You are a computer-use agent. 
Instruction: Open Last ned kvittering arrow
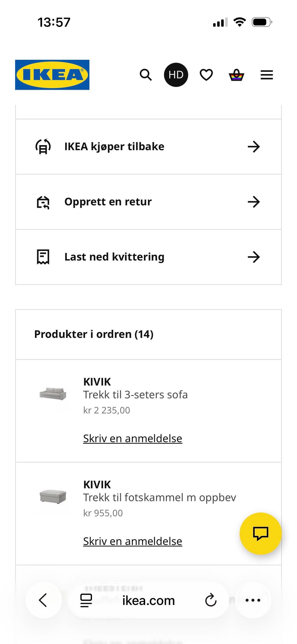[x=254, y=257]
